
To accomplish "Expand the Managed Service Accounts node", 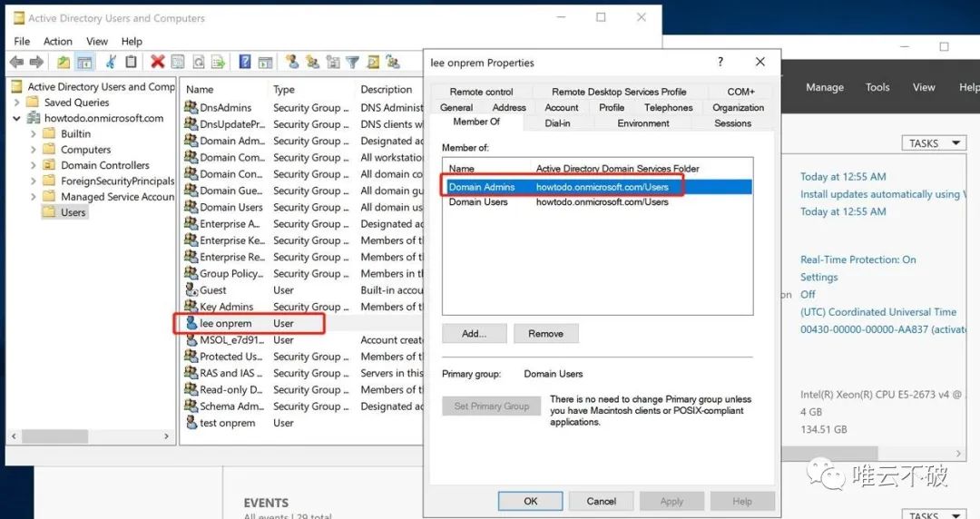I will coord(34,196).
